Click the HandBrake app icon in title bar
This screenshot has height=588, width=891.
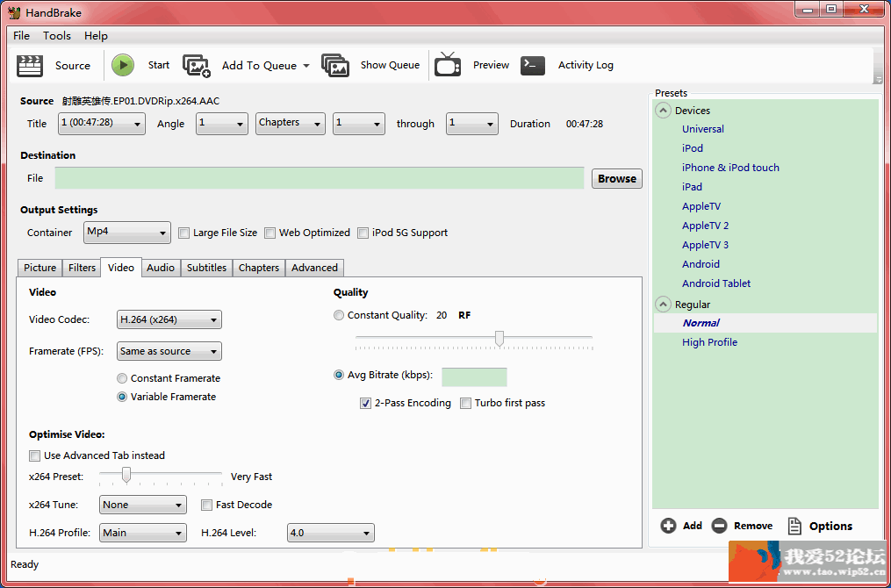14,12
